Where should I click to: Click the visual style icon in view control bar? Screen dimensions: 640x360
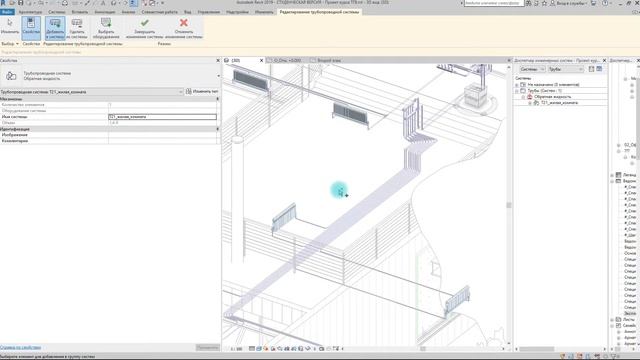pos(259,349)
